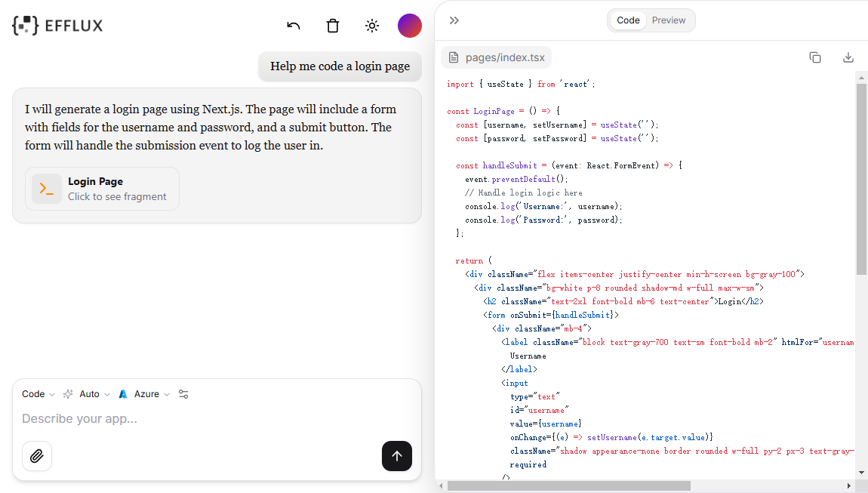Click the scroll-down arrow of code pane

[860, 473]
